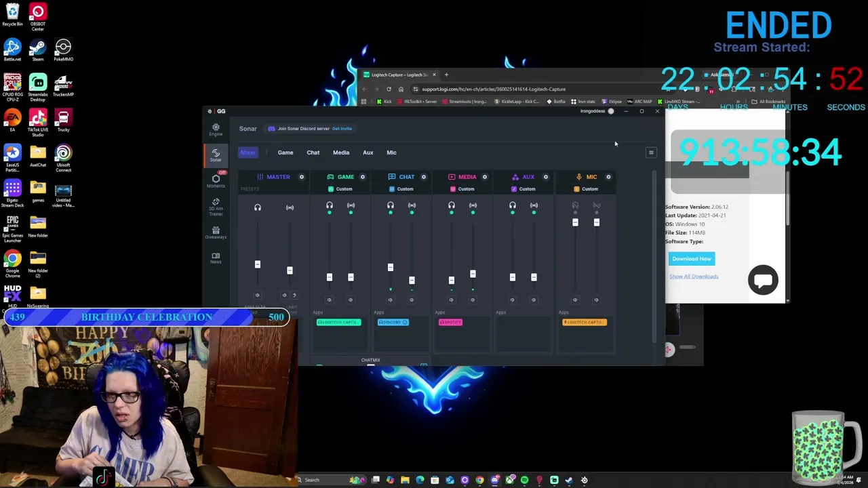Open MEDIA channel settings gear

485,177
